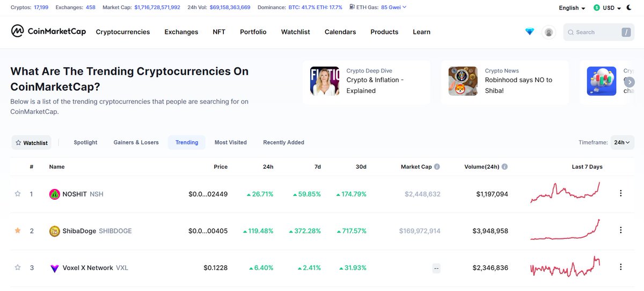The height and width of the screenshot is (291, 644).
Task: Open the Calendars menu
Action: pos(340,32)
